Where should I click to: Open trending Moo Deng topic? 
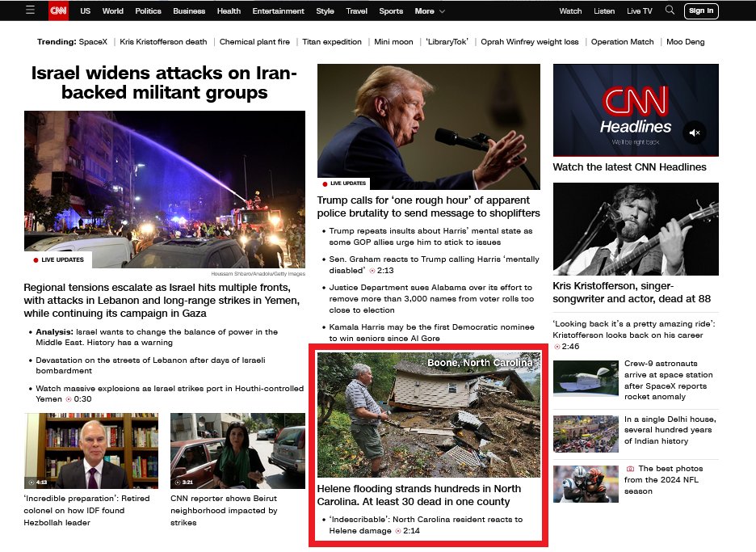[685, 42]
